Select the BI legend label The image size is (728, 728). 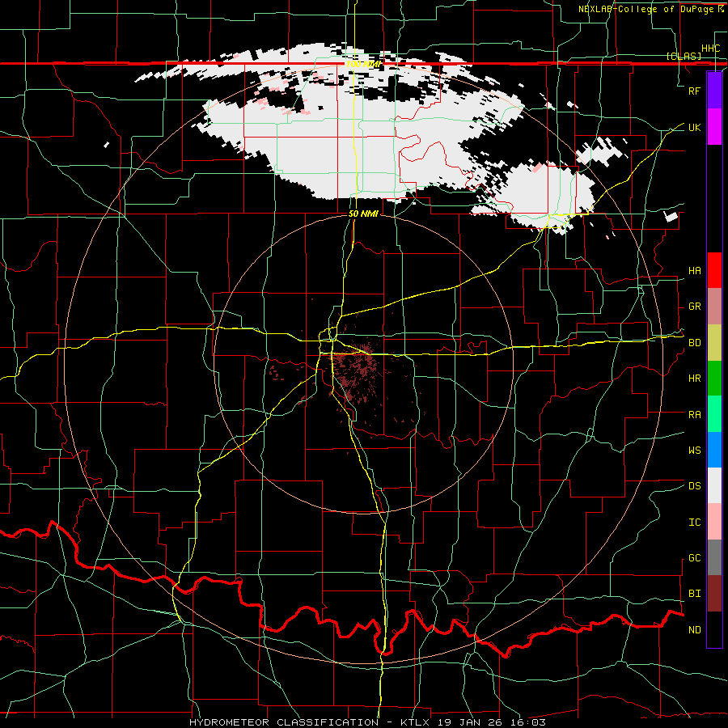tap(694, 594)
